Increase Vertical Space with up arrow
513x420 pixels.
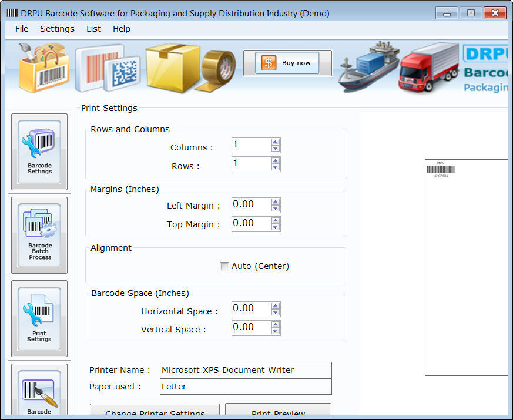[x=276, y=324]
